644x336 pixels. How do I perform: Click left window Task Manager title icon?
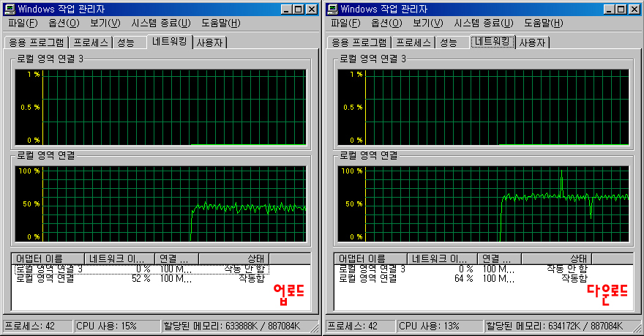click(10, 9)
